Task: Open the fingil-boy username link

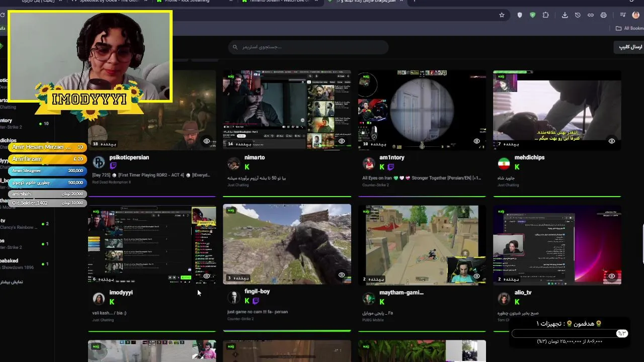Action: (x=257, y=291)
